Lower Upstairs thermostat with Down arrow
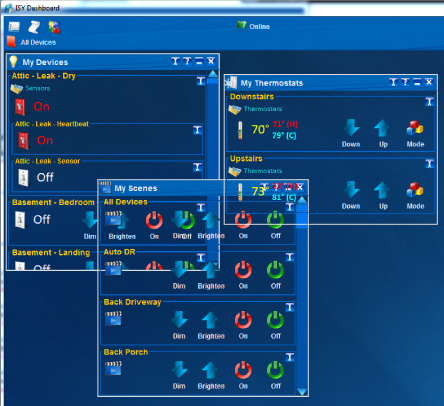This screenshot has height=406, width=444. pos(351,190)
